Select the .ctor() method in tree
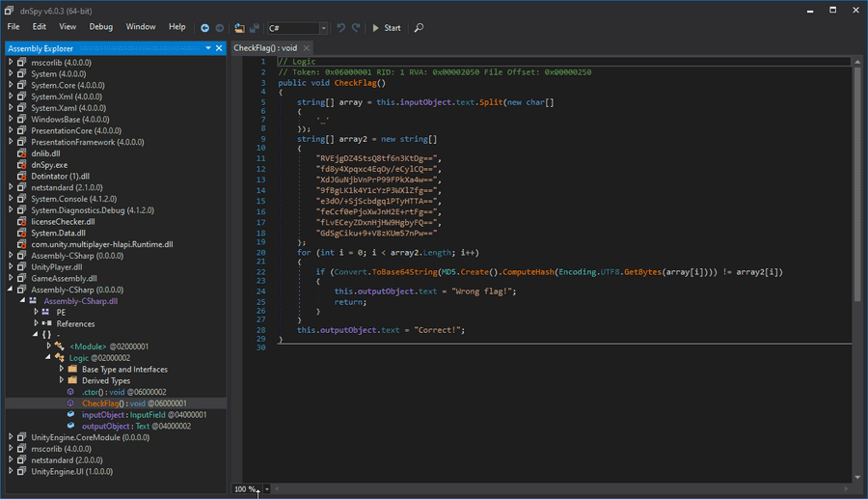Image resolution: width=868 pixels, height=499 pixels. click(x=93, y=392)
